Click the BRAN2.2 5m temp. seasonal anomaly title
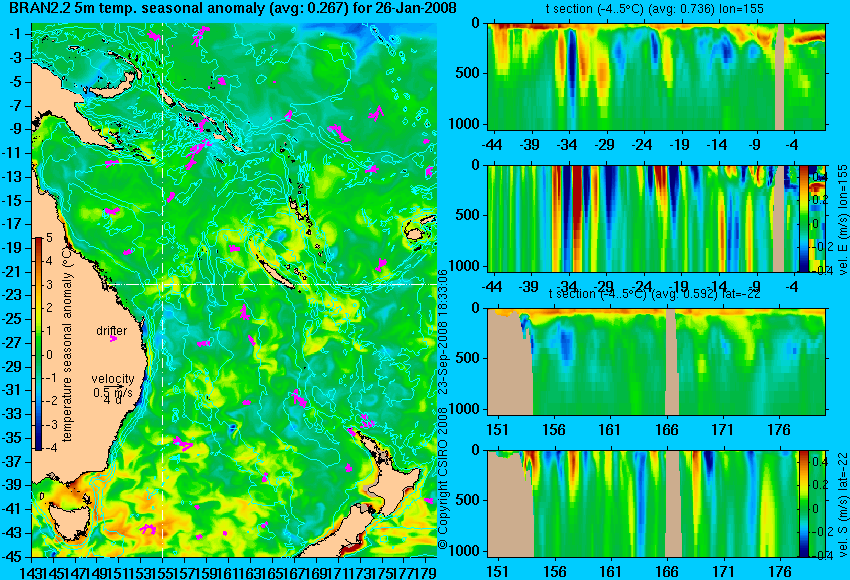This screenshot has width=850, height=580. pos(233,8)
